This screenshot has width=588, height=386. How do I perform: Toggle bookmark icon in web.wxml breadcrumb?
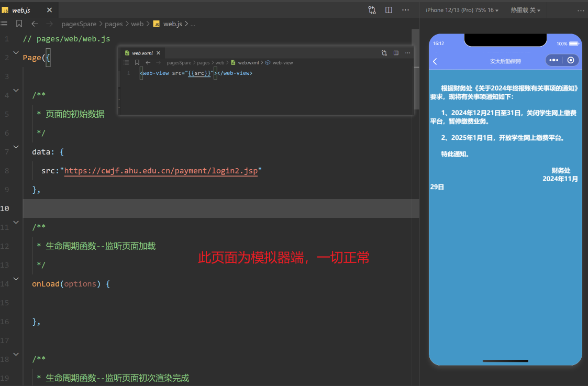tap(137, 63)
